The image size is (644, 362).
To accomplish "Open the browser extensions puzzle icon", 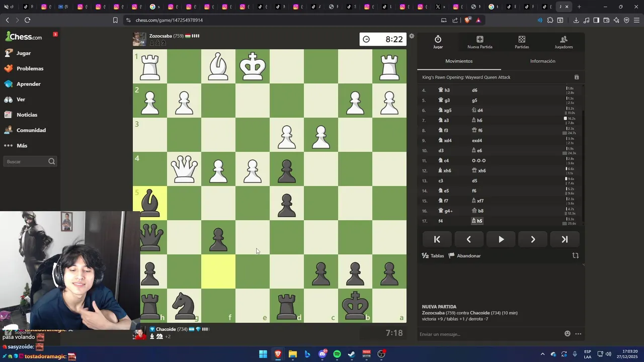I will tap(550, 20).
